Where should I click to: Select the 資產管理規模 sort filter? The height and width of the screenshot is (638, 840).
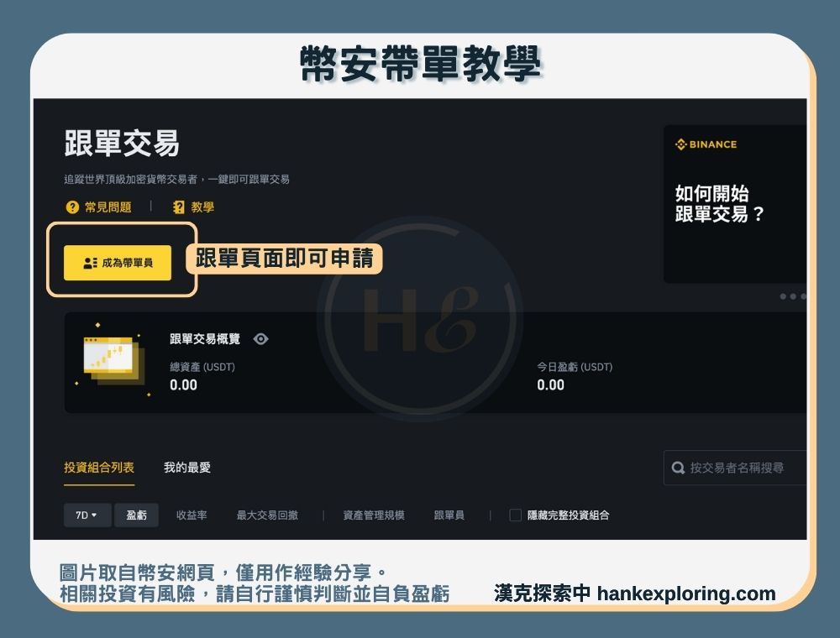click(374, 515)
